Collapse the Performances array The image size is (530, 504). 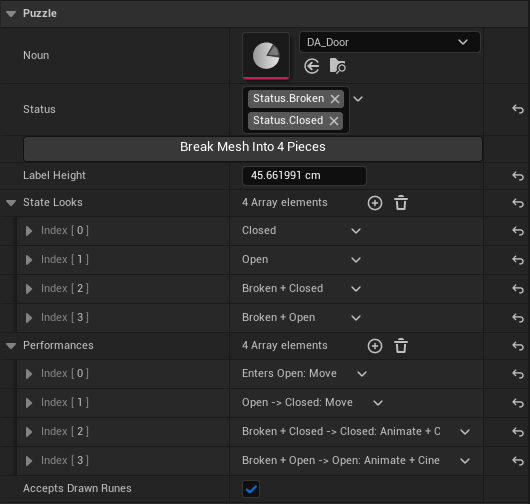(x=11, y=346)
